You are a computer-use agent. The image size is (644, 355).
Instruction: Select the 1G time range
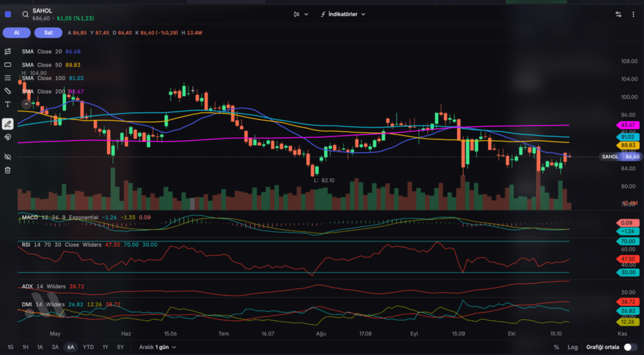pyautogui.click(x=10, y=347)
